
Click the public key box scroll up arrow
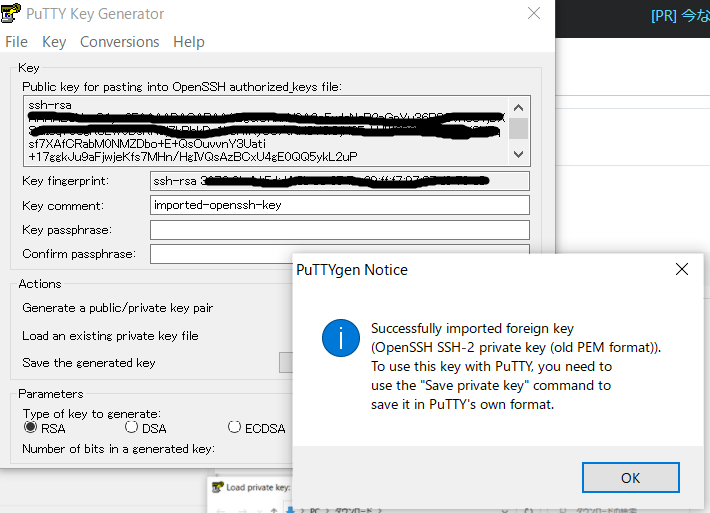pos(518,108)
